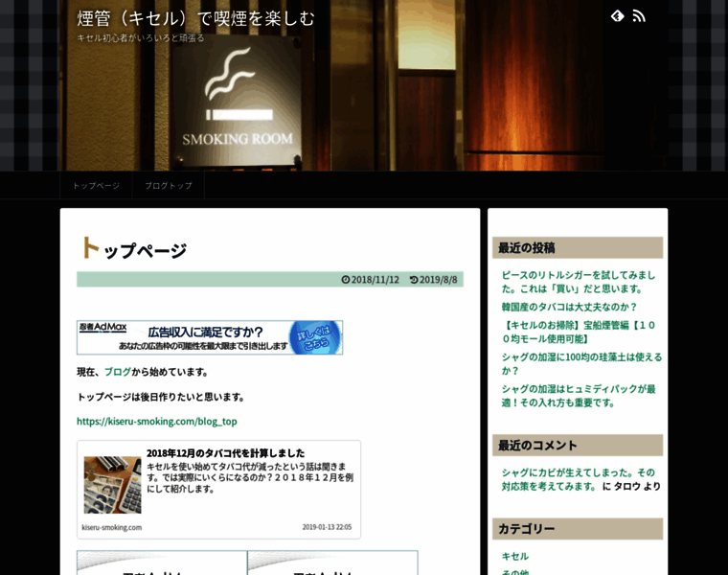Open post 【キセルのお掃除】宝船煙管編
728x575 pixels.
tap(579, 333)
